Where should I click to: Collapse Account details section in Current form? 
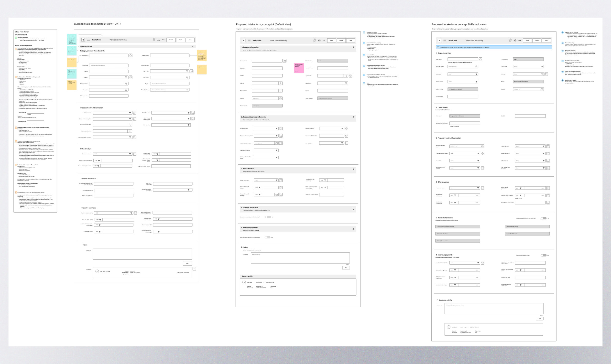click(193, 46)
